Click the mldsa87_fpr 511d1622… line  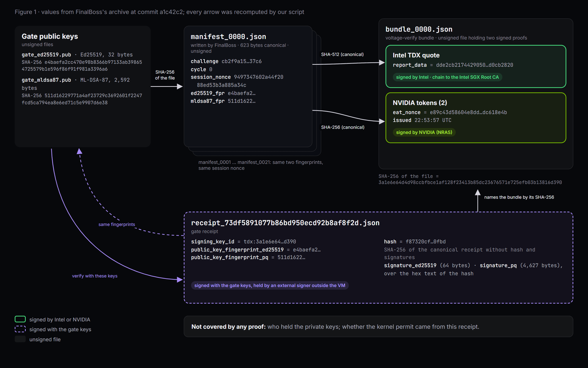coord(223,101)
